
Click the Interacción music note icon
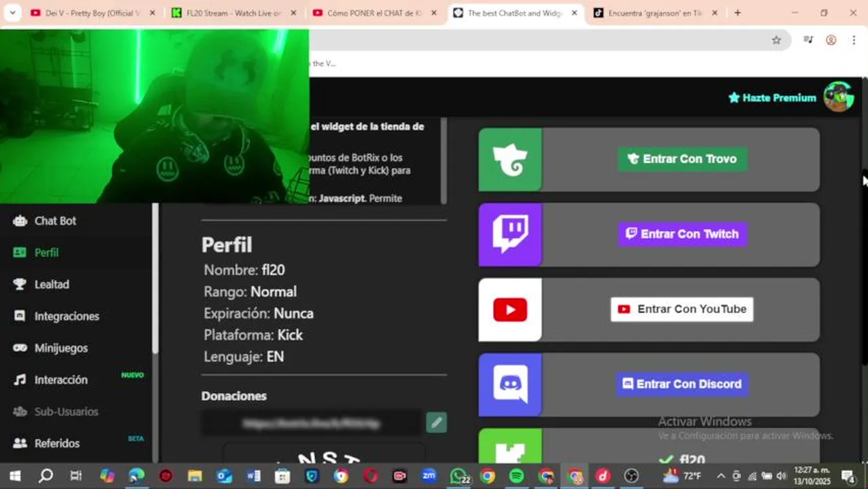(x=20, y=380)
